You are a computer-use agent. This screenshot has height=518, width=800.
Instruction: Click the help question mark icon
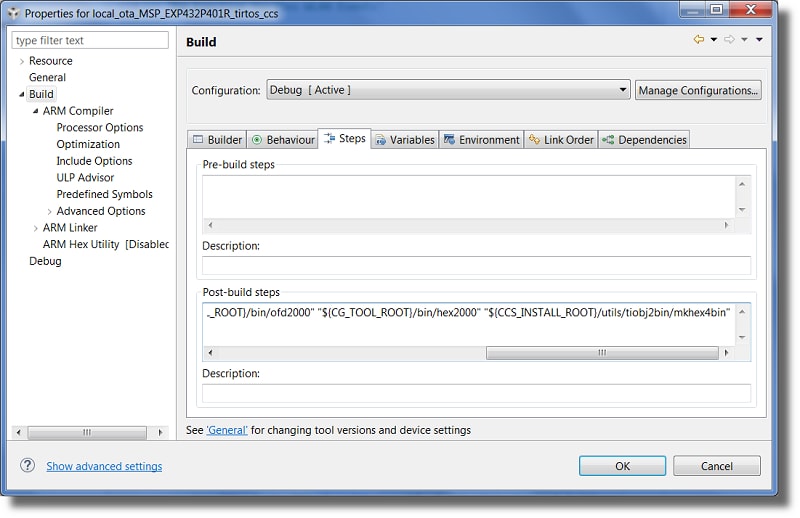pyautogui.click(x=27, y=465)
